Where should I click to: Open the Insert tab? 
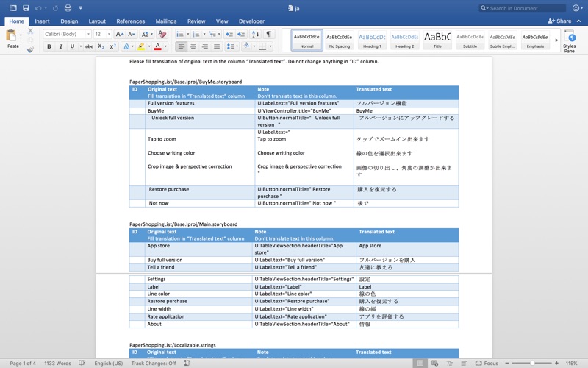click(x=42, y=21)
